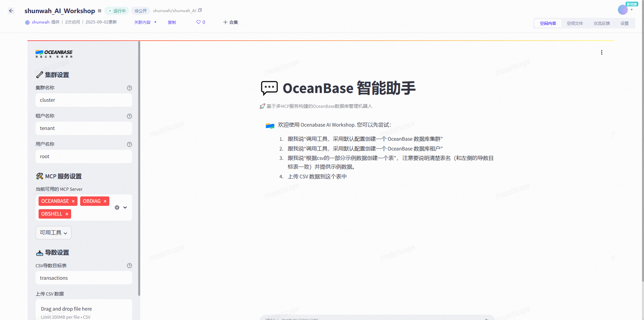This screenshot has height=320, width=644.
Task: Remove the OBSHELL MCP server tag
Action: pyautogui.click(x=67, y=214)
